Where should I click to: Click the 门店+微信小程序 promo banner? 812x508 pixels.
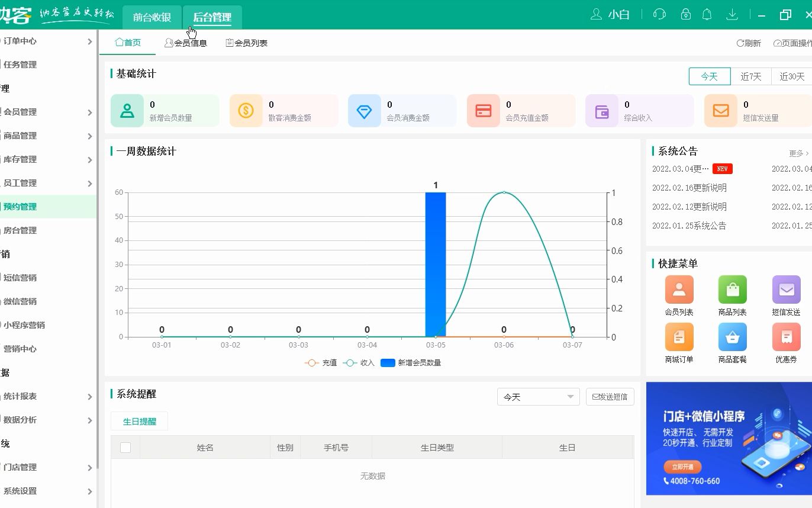[x=729, y=438]
